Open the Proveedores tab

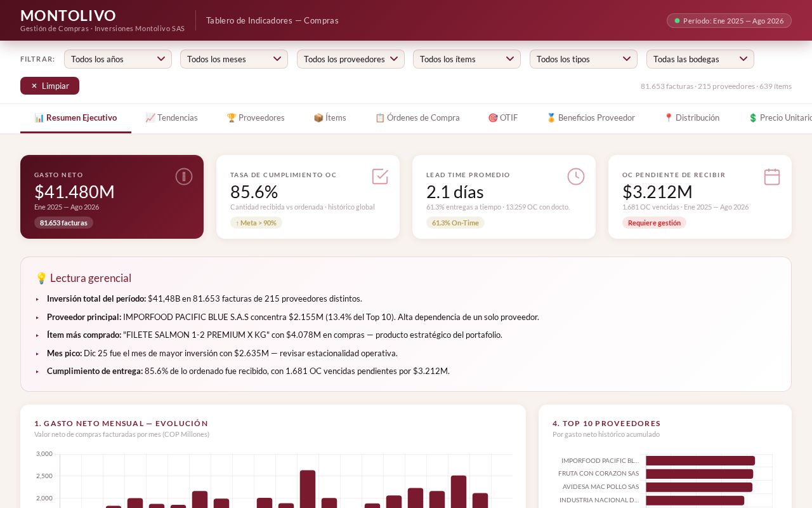[x=256, y=118]
